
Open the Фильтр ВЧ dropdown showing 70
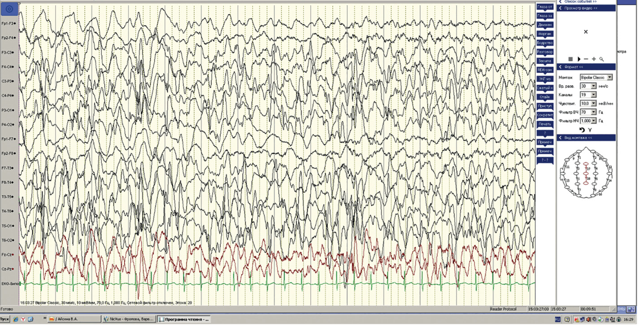tap(594, 112)
